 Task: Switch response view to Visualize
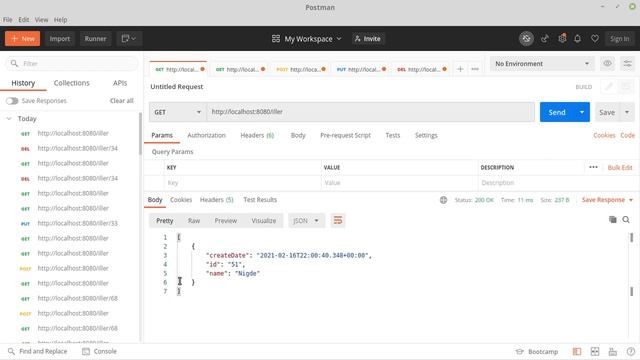tap(264, 221)
